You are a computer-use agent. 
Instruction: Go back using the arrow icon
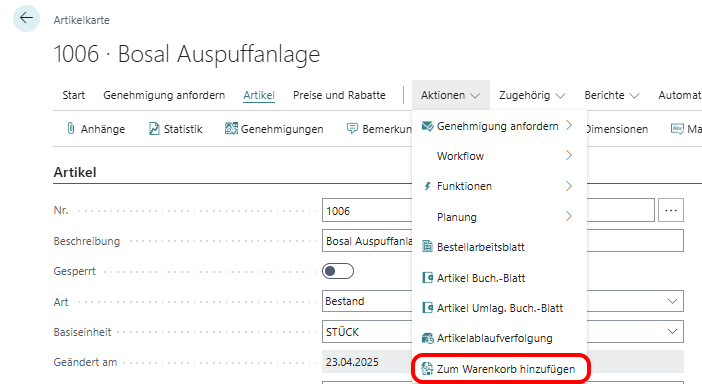tap(26, 18)
